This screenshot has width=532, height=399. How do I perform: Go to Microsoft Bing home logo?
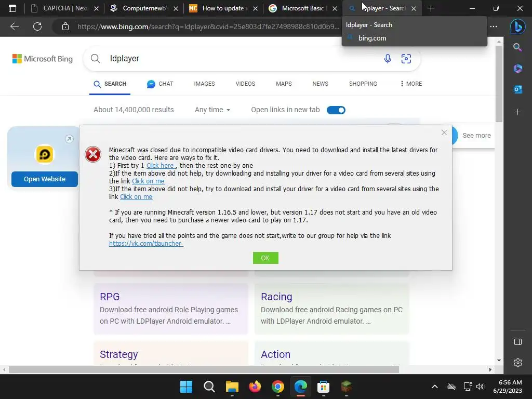(x=43, y=59)
